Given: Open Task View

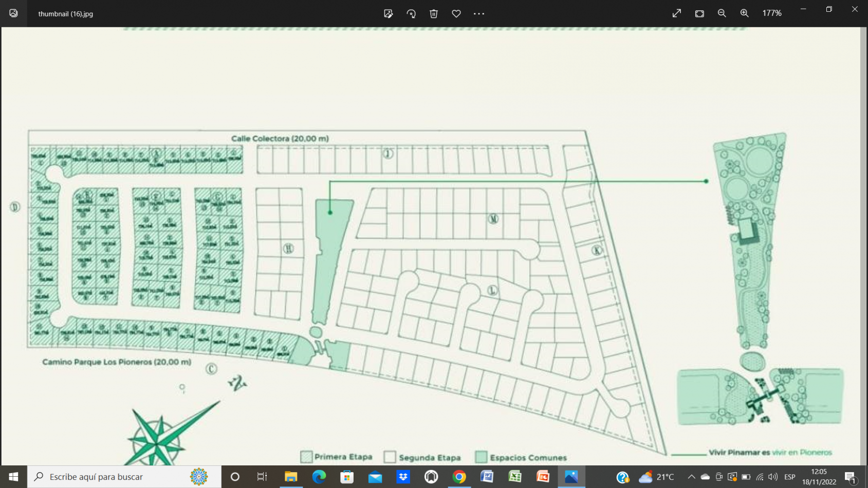Looking at the screenshot, I should (262, 477).
